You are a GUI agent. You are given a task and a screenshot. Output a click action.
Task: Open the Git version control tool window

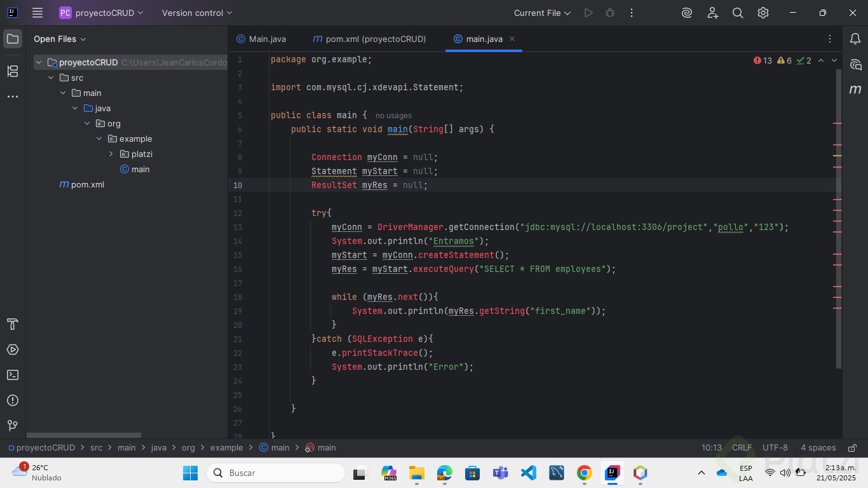click(x=13, y=426)
